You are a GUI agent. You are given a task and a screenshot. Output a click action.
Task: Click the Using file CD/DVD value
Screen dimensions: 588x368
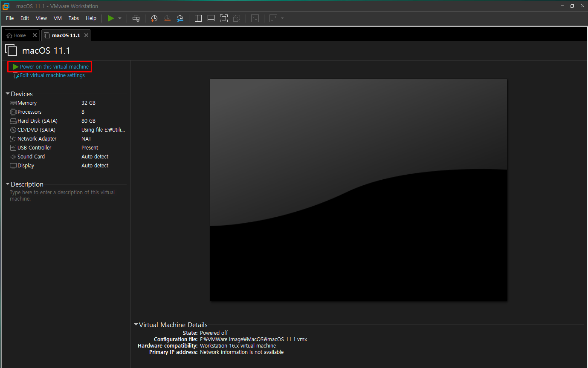[103, 130]
